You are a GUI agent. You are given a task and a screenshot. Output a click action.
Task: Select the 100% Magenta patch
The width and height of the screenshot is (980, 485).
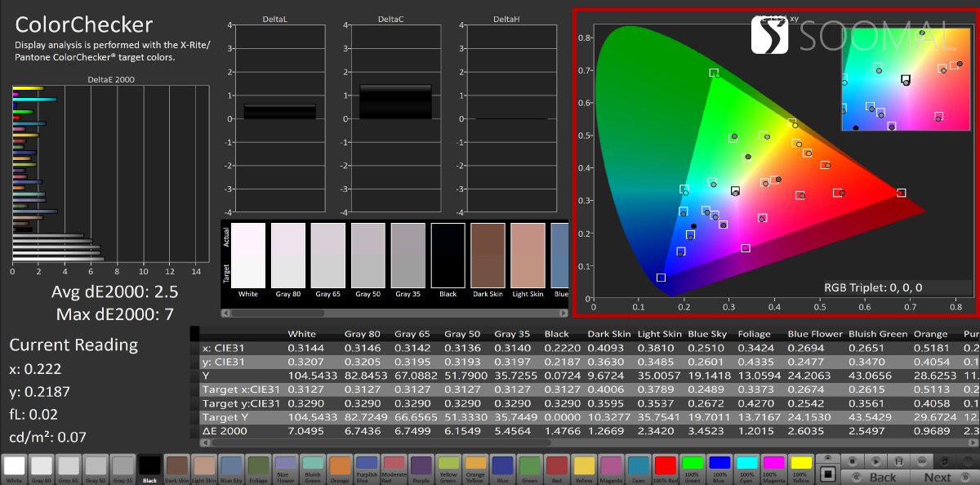tap(774, 468)
